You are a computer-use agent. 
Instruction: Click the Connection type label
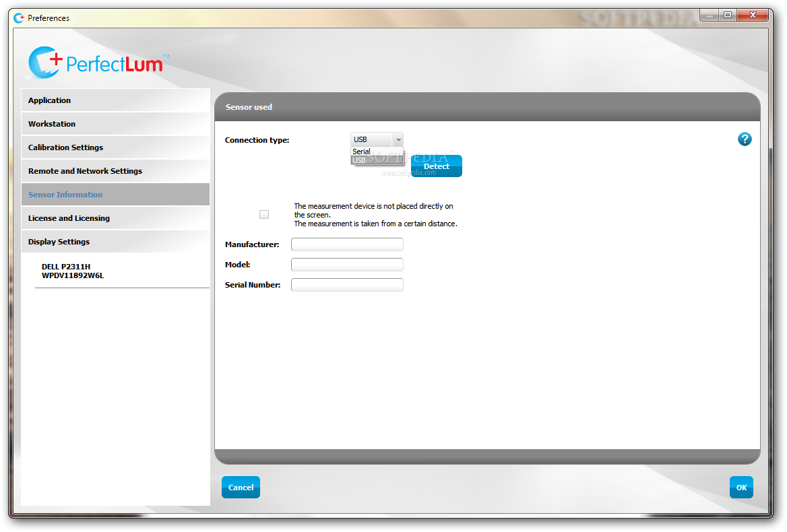(257, 140)
